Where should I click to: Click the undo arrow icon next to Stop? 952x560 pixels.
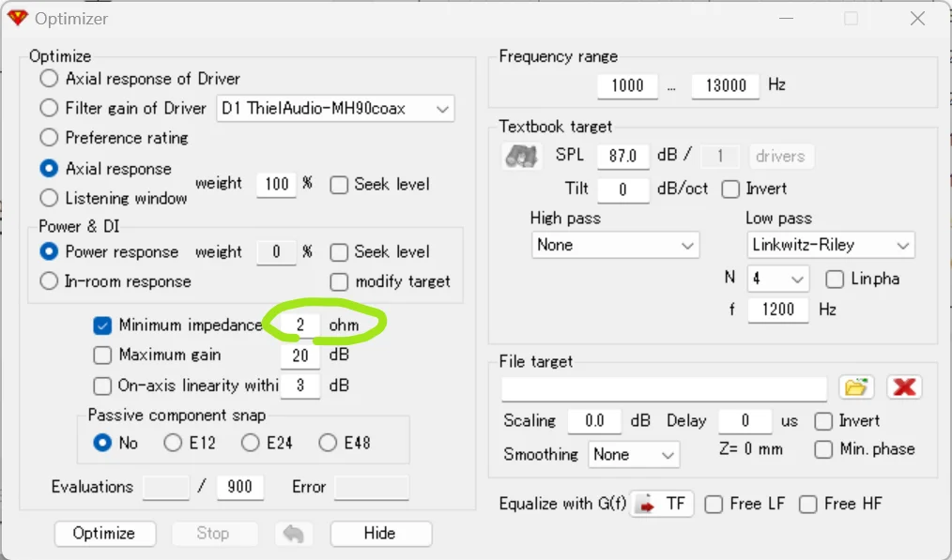(x=294, y=534)
